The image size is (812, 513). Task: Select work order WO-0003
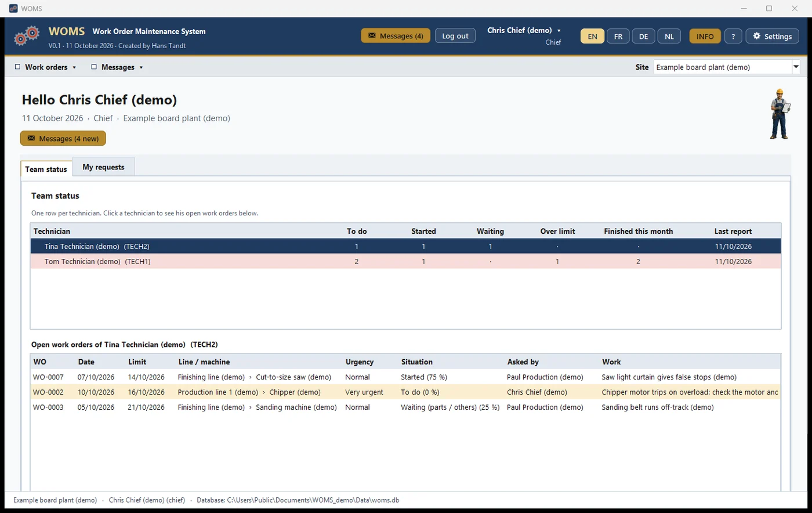405,407
